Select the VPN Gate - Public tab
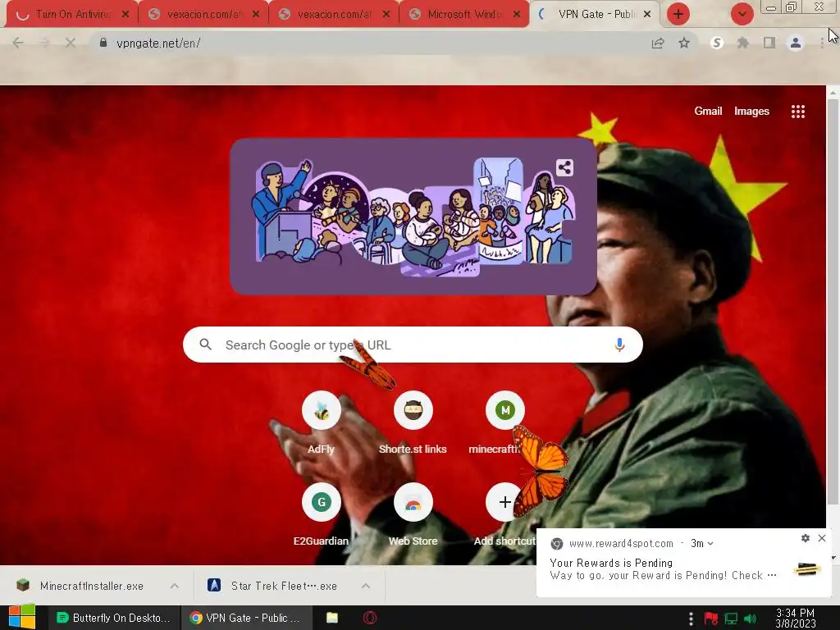The height and width of the screenshot is (630, 840). tap(595, 15)
